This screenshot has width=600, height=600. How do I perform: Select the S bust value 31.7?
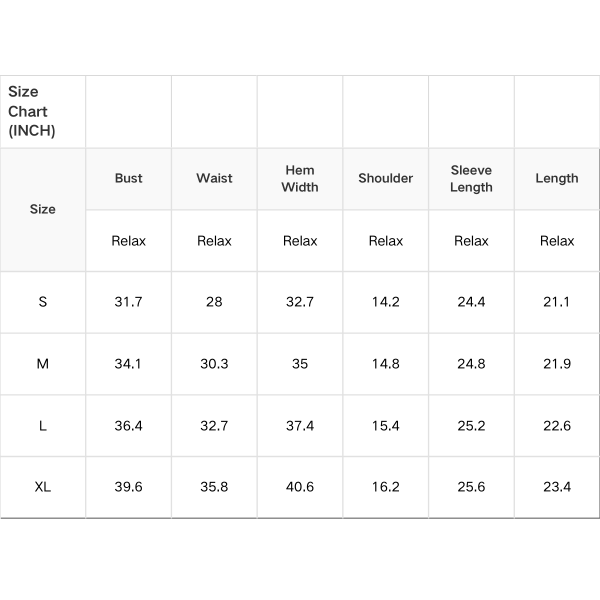point(128,302)
